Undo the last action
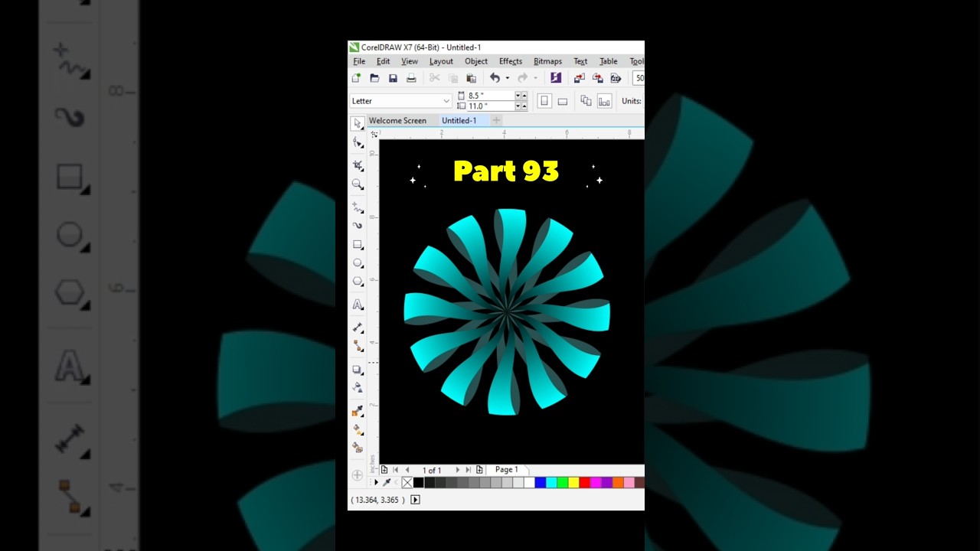 tap(495, 78)
